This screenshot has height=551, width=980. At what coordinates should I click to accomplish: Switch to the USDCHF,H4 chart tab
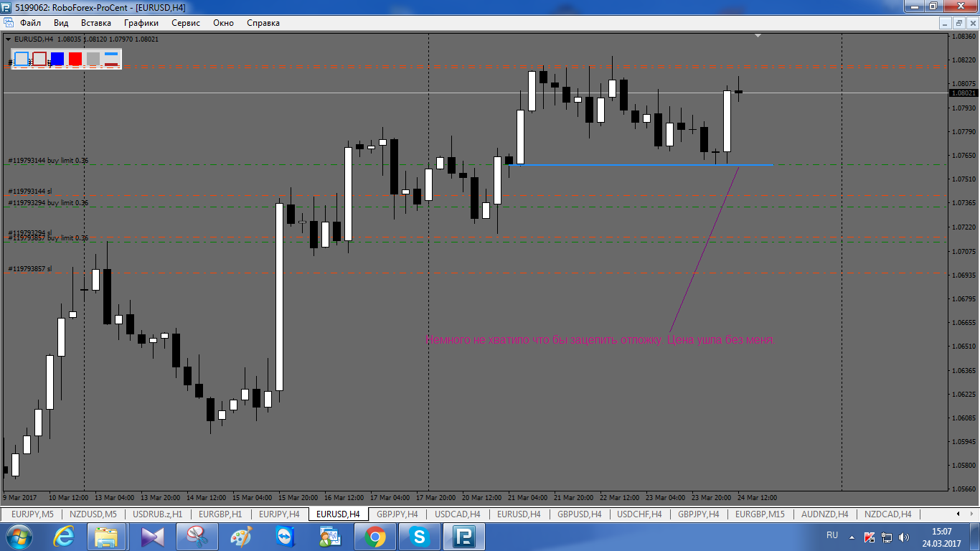[x=640, y=514]
